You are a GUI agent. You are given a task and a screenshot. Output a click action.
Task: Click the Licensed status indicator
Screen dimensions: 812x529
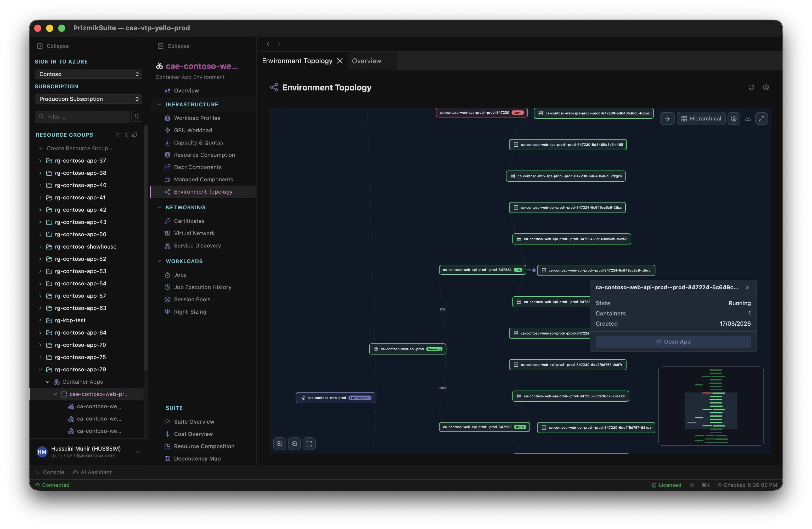coord(666,485)
